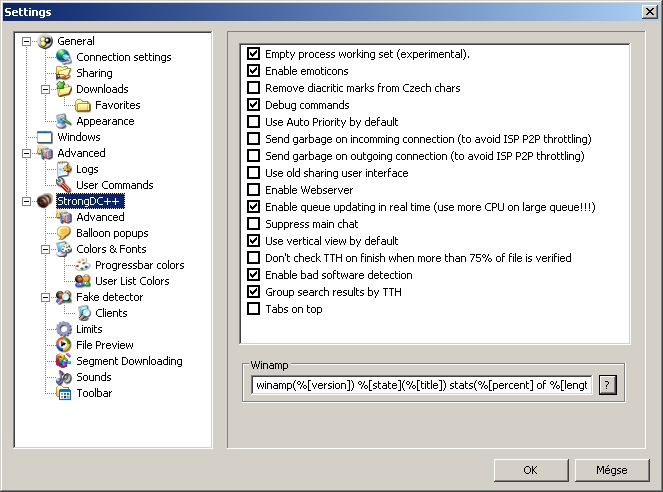Click the Segment Downloading icon
663x492 pixels.
pyautogui.click(x=64, y=361)
